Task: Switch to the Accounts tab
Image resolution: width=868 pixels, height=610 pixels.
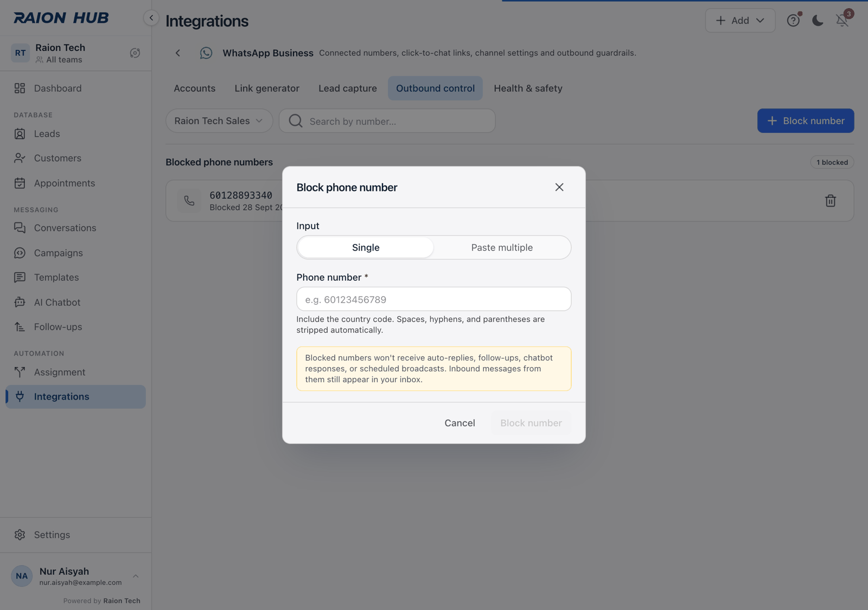Action: [194, 88]
